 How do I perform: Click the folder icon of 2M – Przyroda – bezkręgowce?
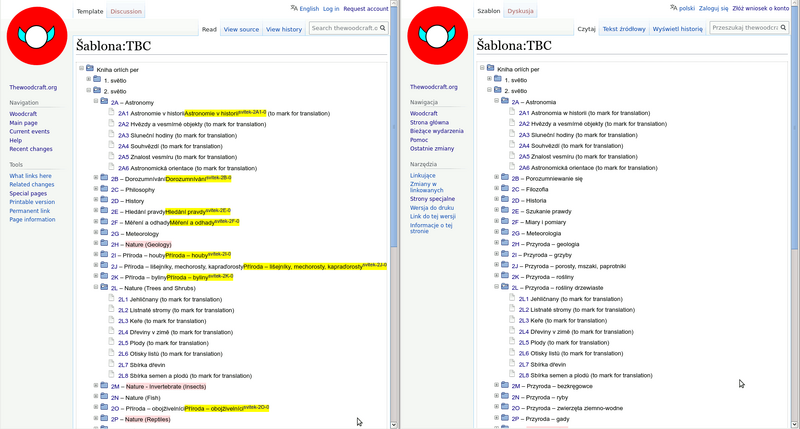505,385
